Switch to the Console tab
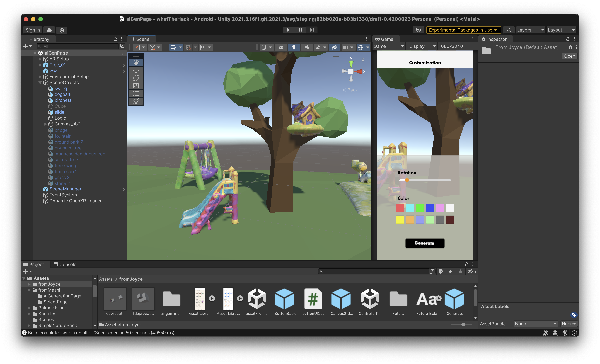600x364 pixels. click(65, 264)
